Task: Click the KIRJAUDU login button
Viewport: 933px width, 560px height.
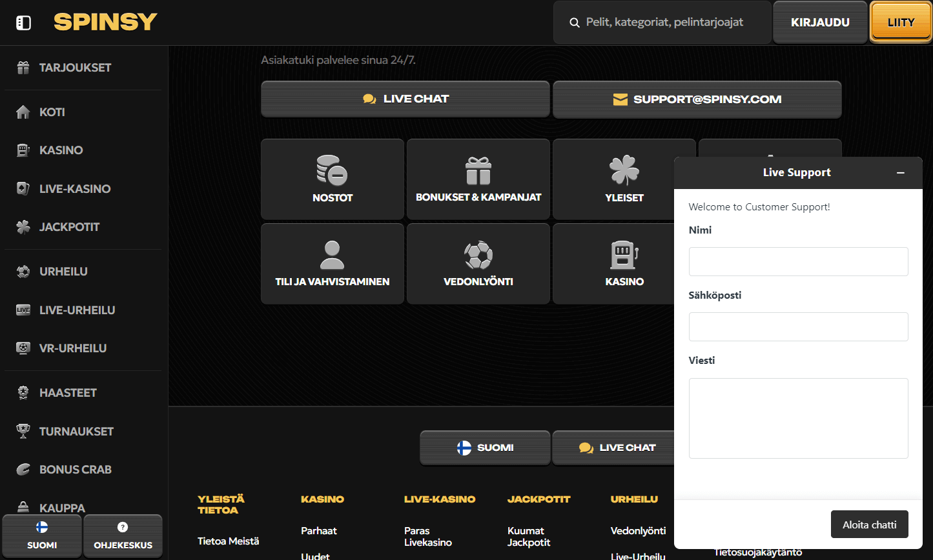Action: pos(820,23)
